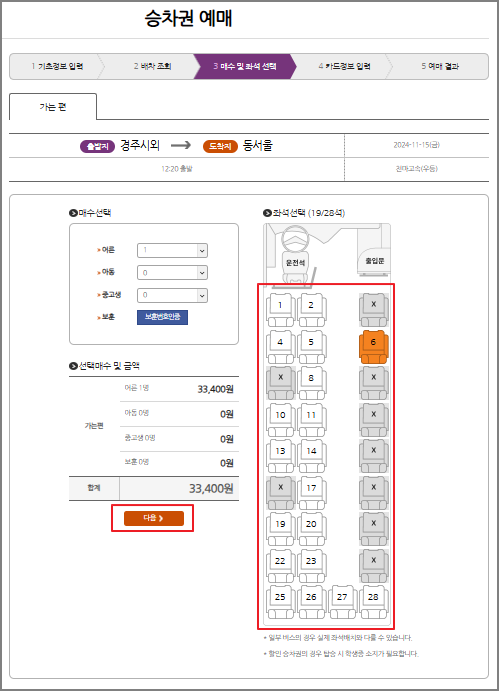The width and height of the screenshot is (499, 691).
Task: Pick seat 10 in the seat map
Action: (x=280, y=420)
